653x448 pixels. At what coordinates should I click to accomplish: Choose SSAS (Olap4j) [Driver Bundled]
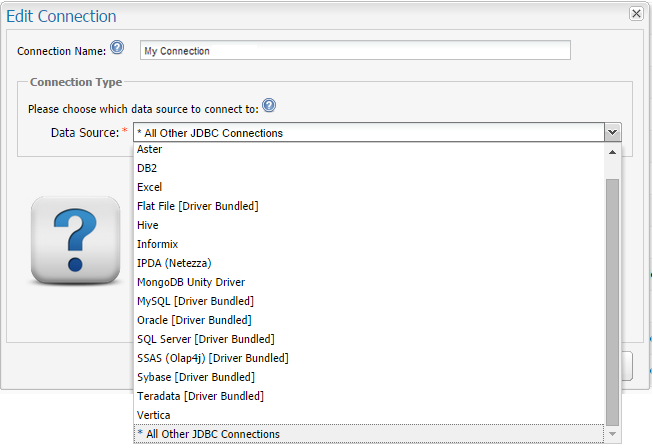212,358
